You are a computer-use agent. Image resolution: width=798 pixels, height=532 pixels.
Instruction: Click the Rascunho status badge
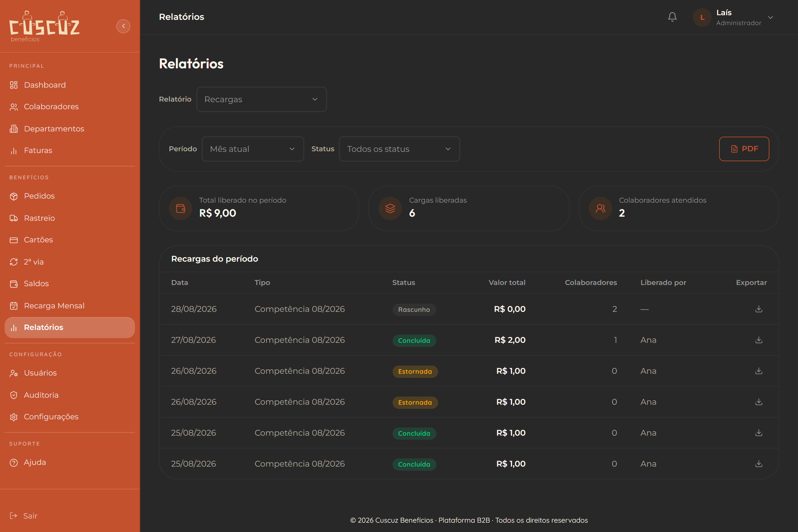click(x=414, y=310)
